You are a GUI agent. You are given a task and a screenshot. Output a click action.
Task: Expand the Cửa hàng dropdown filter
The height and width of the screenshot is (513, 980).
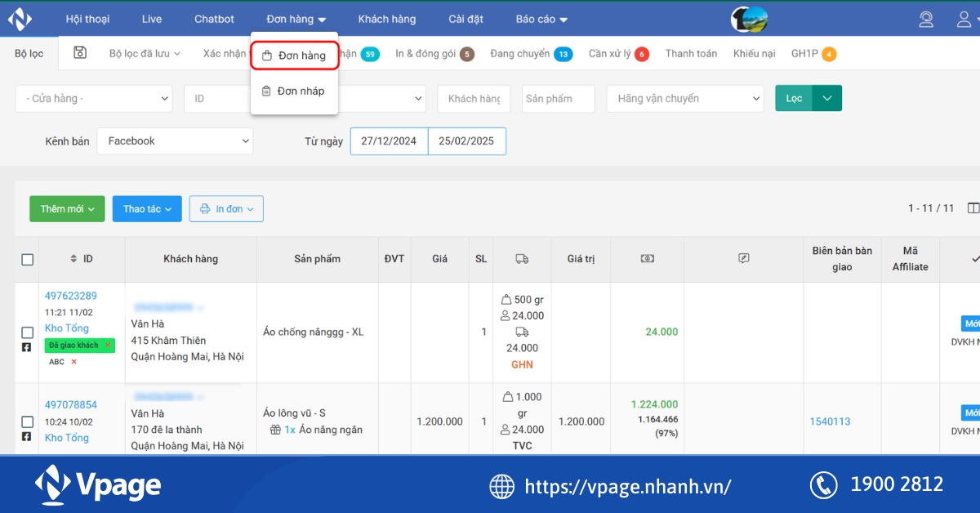pyautogui.click(x=93, y=98)
